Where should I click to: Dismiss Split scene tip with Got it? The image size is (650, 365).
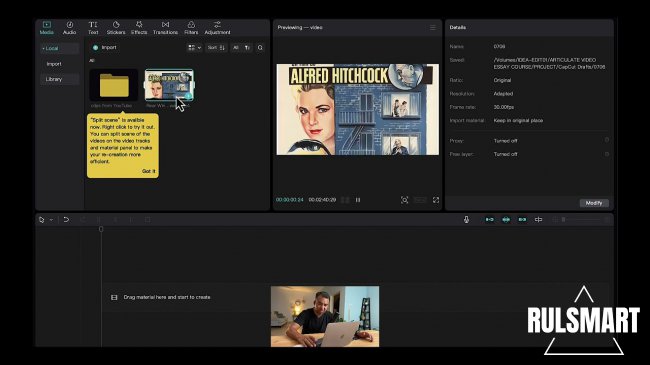pyautogui.click(x=148, y=171)
